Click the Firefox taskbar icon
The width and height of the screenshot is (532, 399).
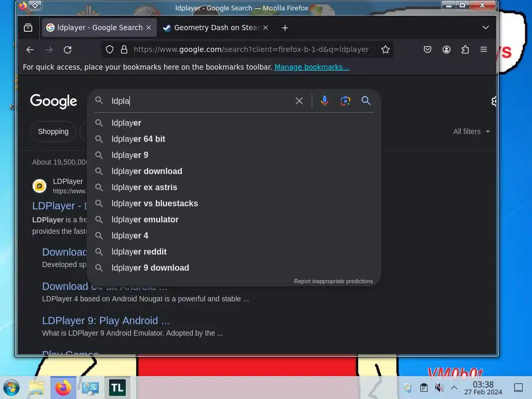tap(63, 388)
